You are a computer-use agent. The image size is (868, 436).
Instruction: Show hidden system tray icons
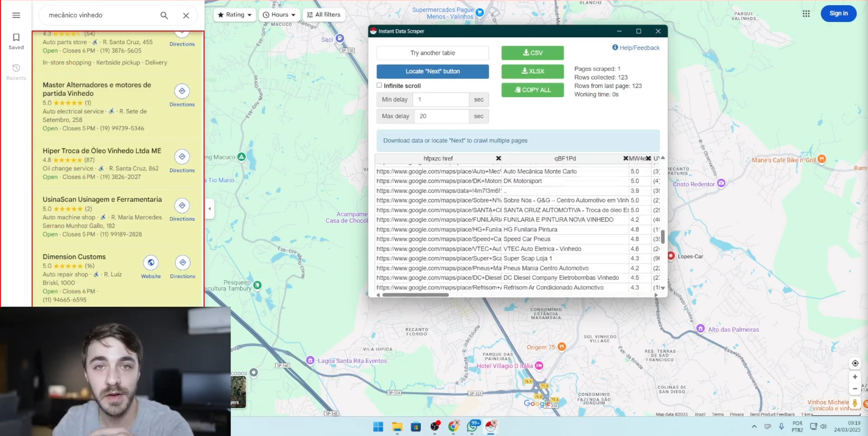click(754, 426)
